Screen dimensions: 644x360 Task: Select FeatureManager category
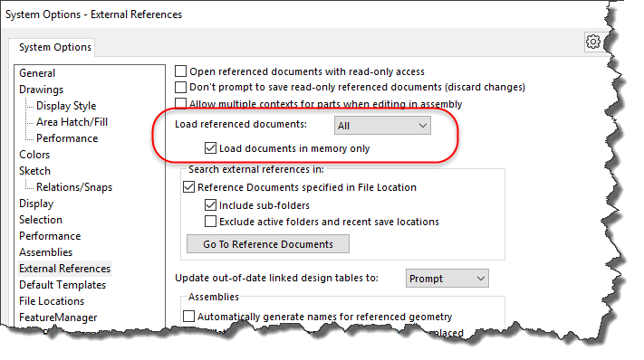tap(58, 317)
